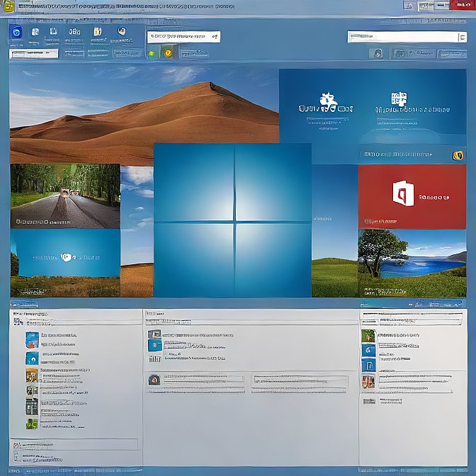Click the left white emblem on the top-right blue tile
The height and width of the screenshot is (476, 476).
[x=328, y=101]
